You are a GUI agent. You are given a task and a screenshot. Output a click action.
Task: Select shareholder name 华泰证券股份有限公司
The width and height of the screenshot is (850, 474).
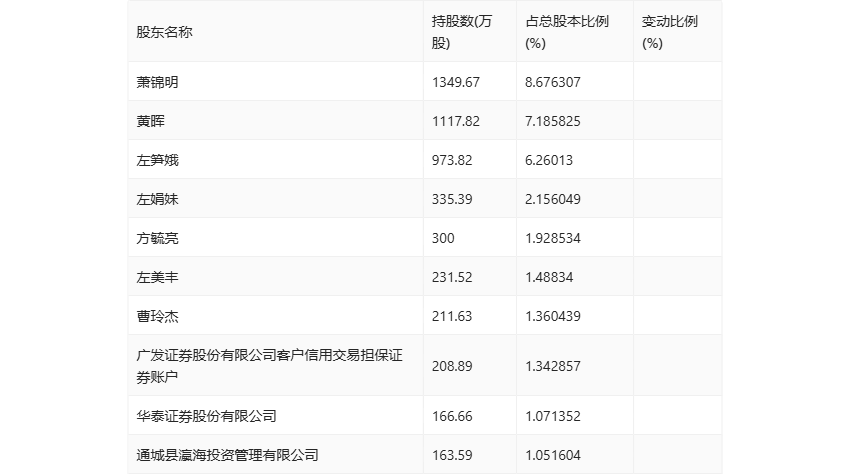pyautogui.click(x=207, y=416)
